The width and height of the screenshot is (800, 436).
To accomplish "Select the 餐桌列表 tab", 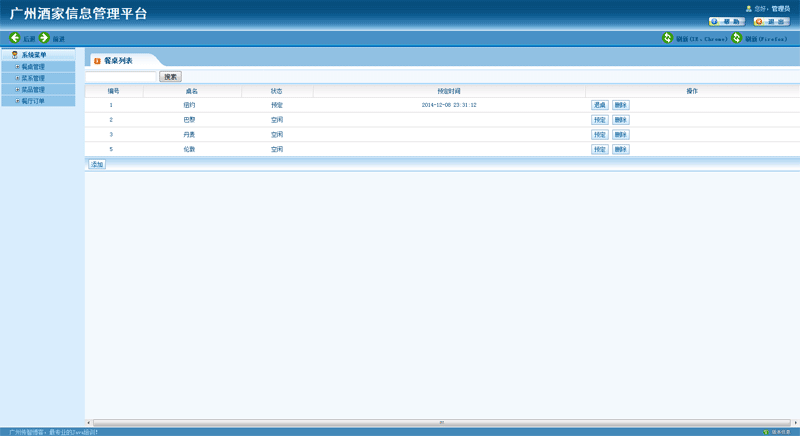I will pyautogui.click(x=118, y=61).
